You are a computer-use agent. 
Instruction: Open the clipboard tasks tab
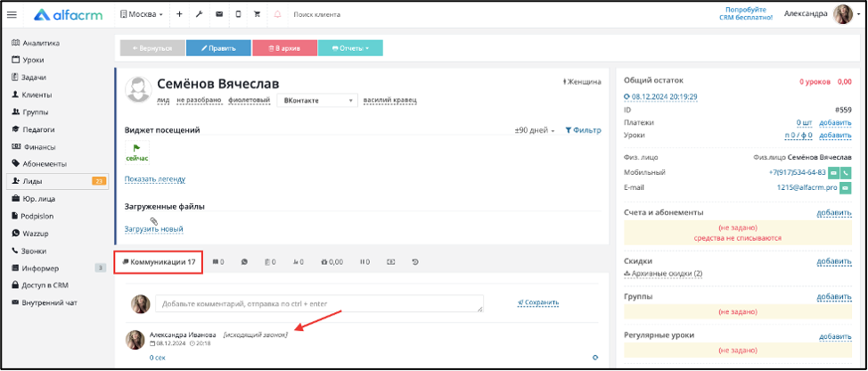click(x=270, y=262)
